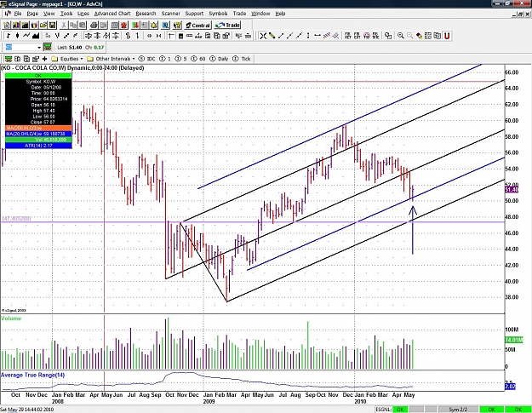
Task: Open the File menu
Action: click(x=18, y=14)
